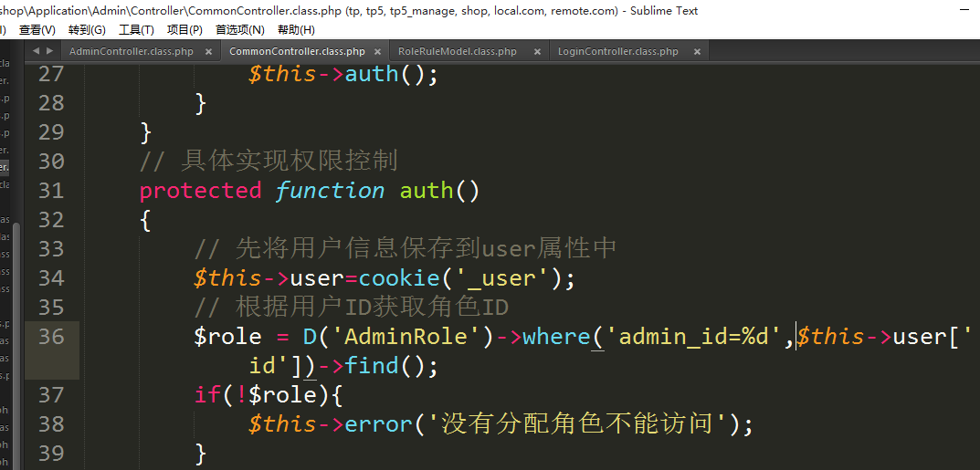The width and height of the screenshot is (980, 470).
Task: Minimize the Sublime Text window
Action: (x=964, y=9)
